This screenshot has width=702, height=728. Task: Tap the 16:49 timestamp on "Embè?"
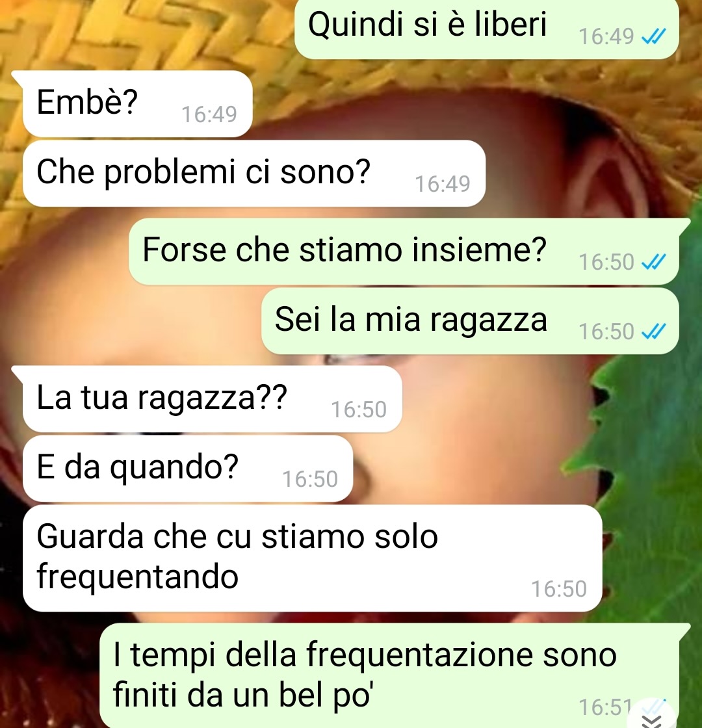[209, 114]
